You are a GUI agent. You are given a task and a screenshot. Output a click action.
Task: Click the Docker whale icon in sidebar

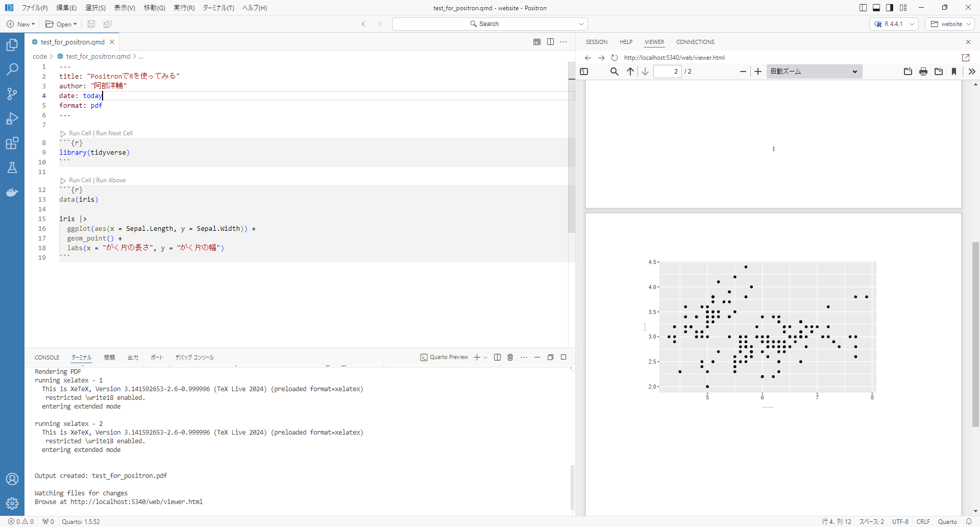[12, 192]
